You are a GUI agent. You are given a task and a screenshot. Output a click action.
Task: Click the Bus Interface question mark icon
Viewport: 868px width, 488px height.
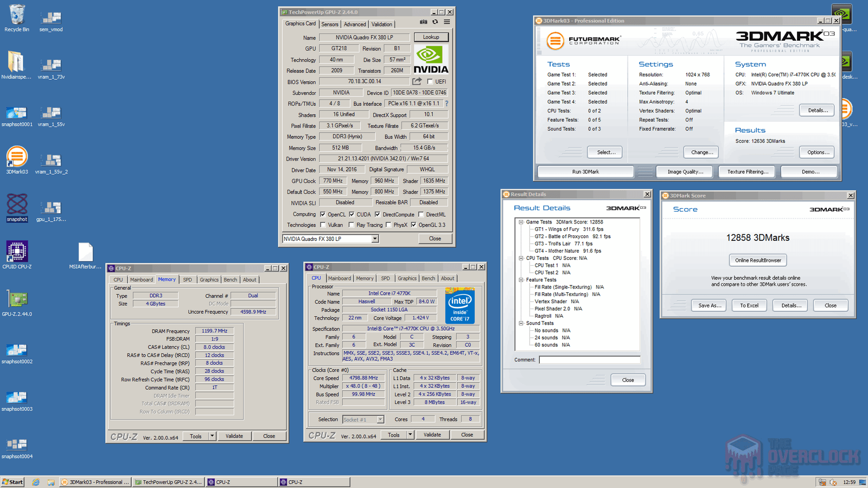[x=446, y=104]
